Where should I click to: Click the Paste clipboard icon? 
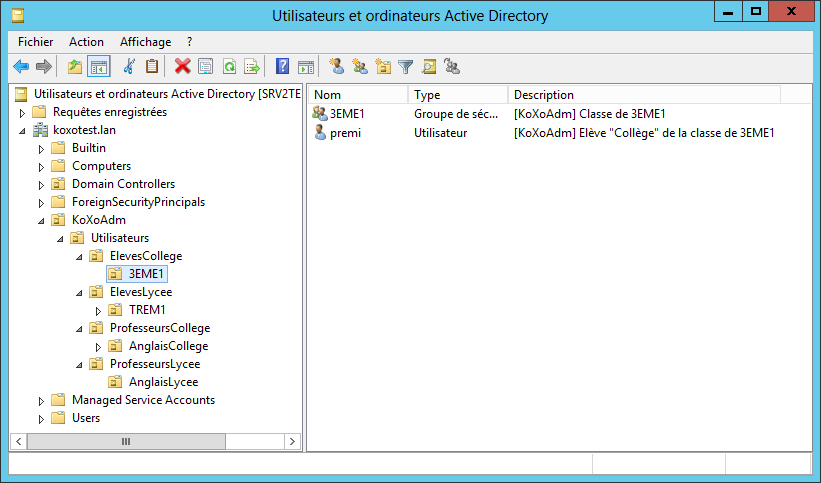pos(152,67)
